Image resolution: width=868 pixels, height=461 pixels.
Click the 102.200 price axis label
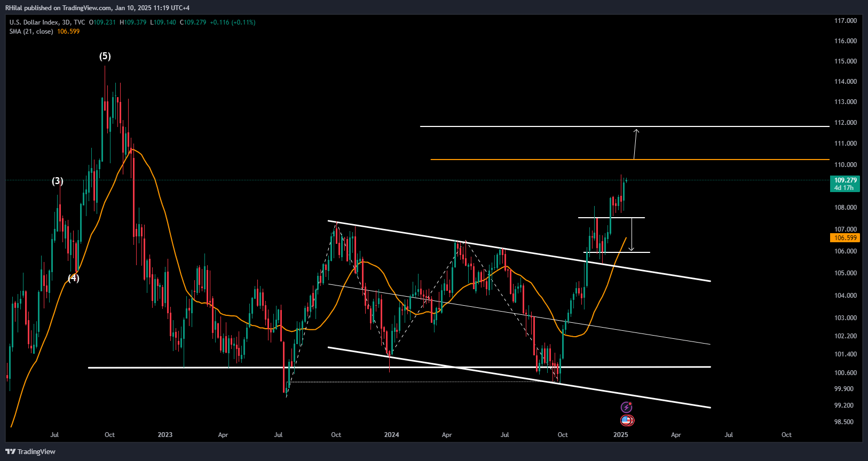tap(846, 336)
